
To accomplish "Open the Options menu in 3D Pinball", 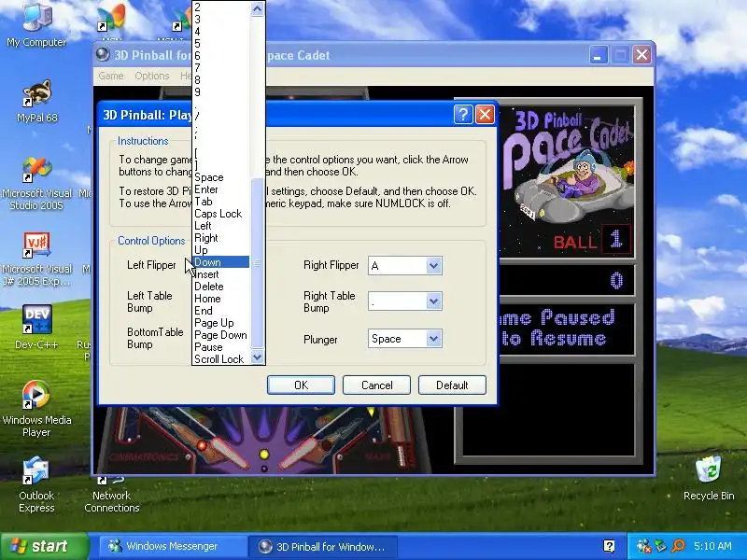I will [x=152, y=76].
